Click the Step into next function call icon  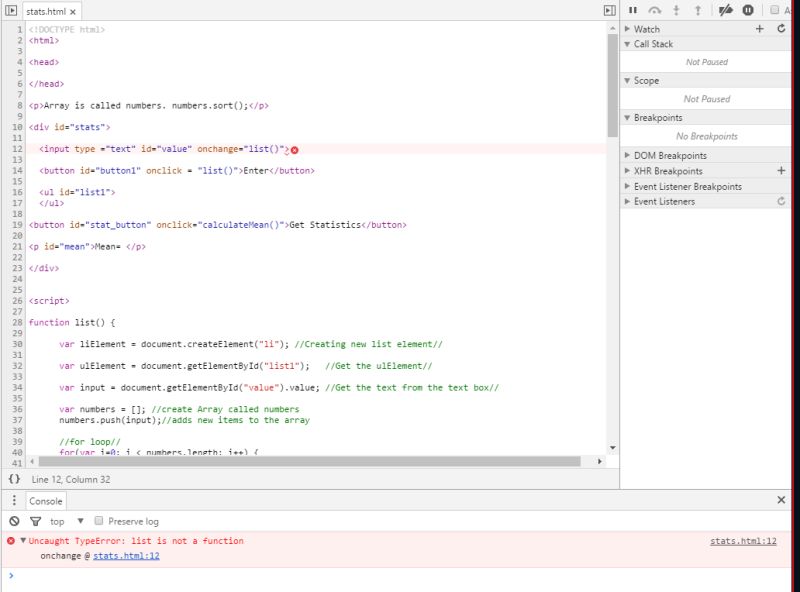click(x=676, y=9)
